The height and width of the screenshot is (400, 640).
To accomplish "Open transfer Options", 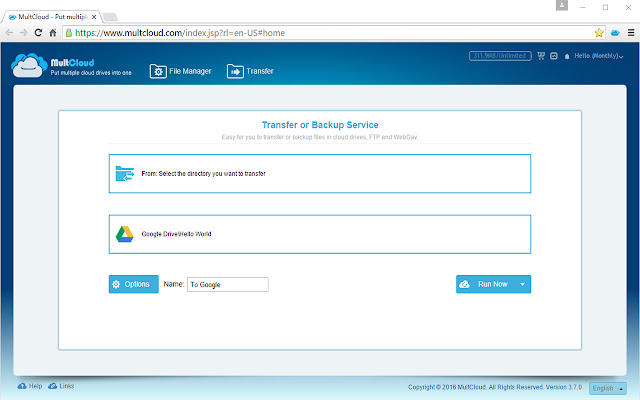I will click(x=133, y=284).
